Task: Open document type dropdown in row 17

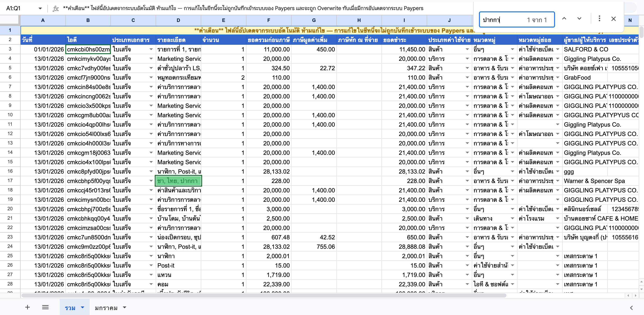Action: (151, 181)
